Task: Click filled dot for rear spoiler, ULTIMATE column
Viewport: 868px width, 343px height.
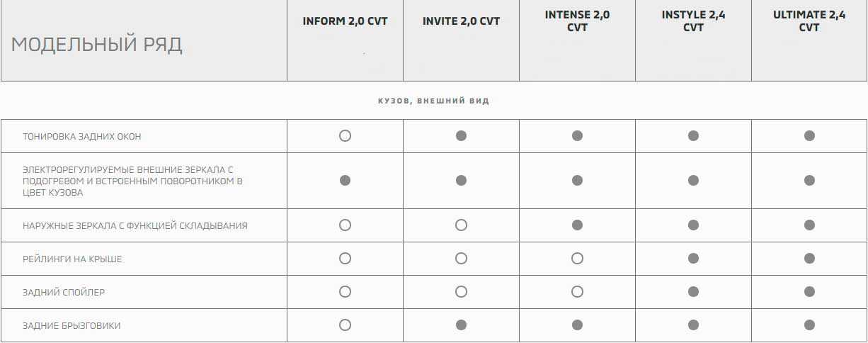Action: pos(809,292)
